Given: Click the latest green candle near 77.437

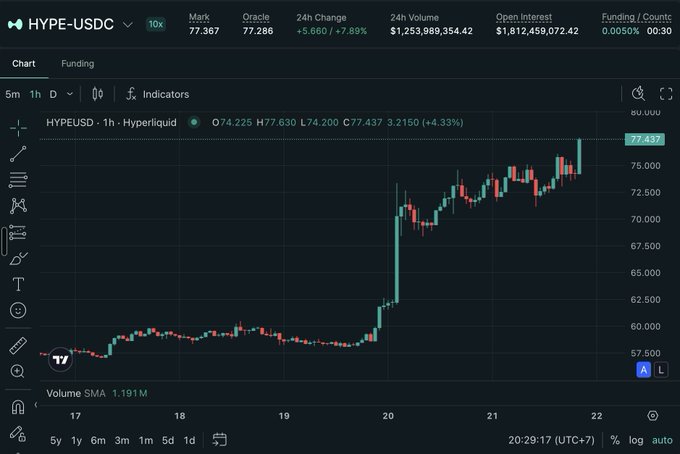Looking at the screenshot, I should (x=579, y=157).
